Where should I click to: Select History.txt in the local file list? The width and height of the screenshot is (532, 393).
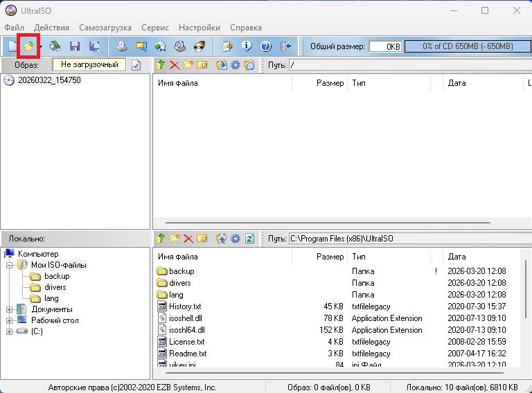point(185,307)
